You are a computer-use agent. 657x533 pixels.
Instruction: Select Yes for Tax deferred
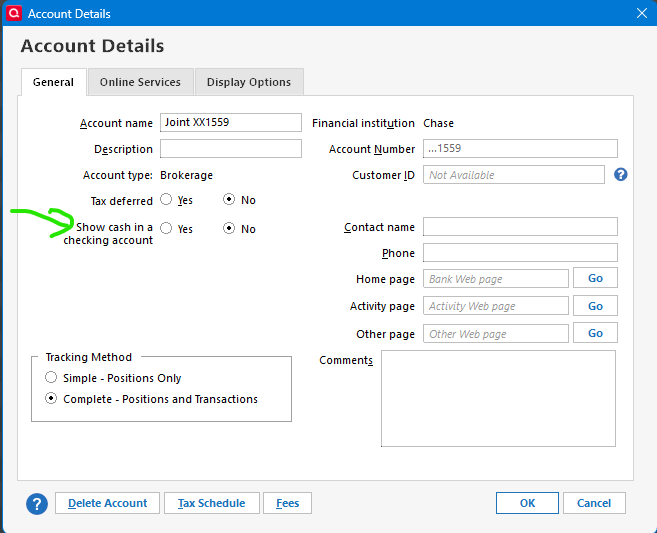pyautogui.click(x=166, y=200)
